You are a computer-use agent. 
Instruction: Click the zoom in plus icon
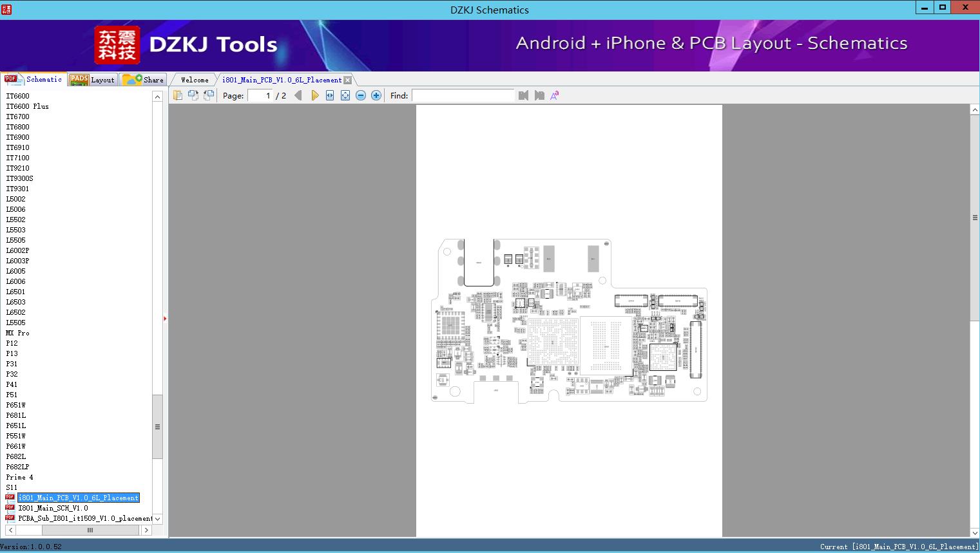(x=376, y=95)
